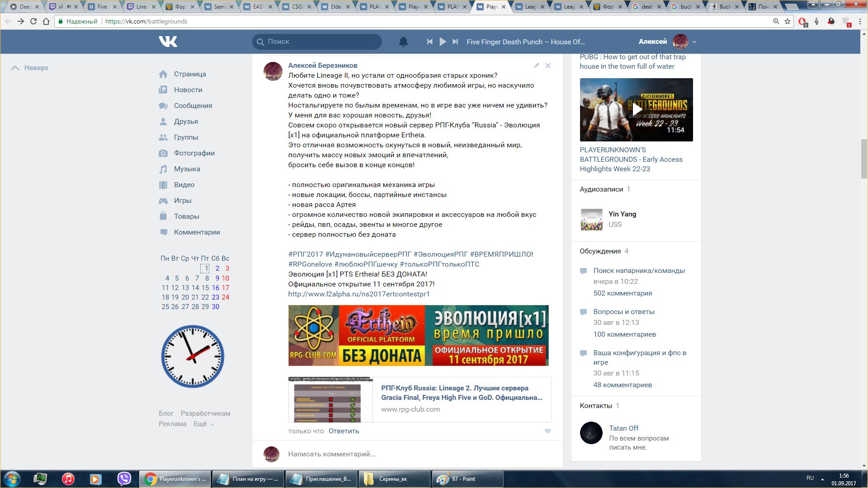The height and width of the screenshot is (488, 868).
Task: Open contact Tatan Off
Action: [x=623, y=428]
